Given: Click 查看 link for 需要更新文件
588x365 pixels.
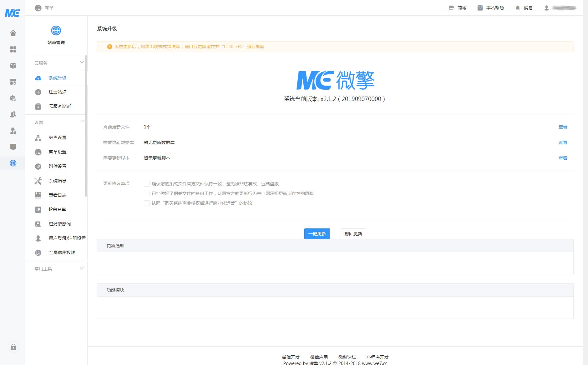Looking at the screenshot, I should (563, 127).
